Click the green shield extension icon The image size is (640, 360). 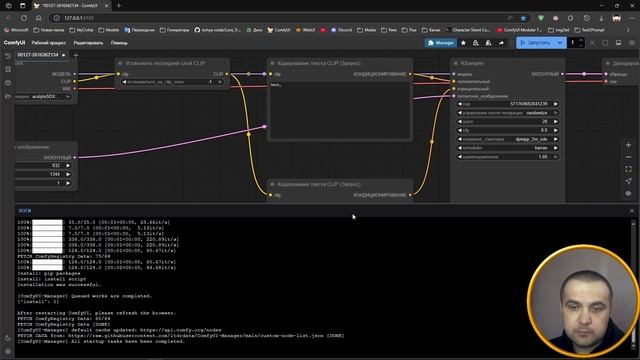coord(541,18)
